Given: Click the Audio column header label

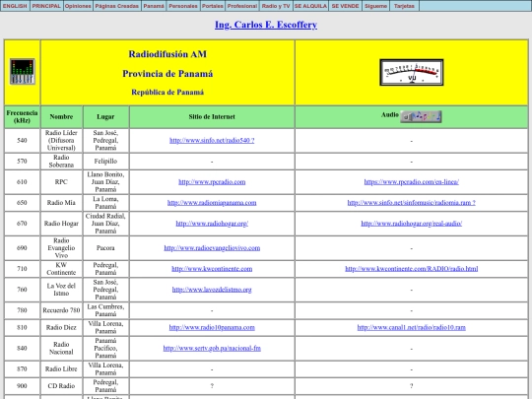Looking at the screenshot, I should point(390,114).
